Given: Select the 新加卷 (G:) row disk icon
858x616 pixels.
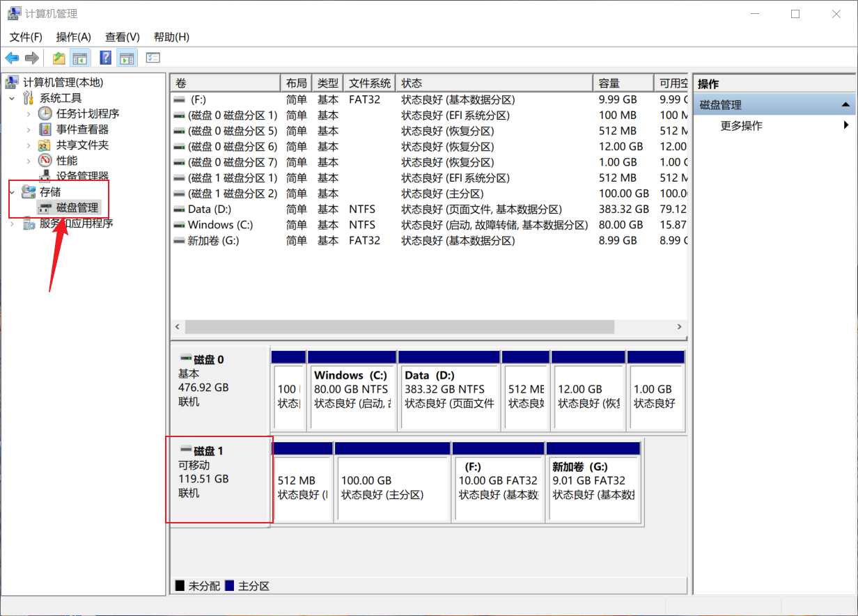Looking at the screenshot, I should coord(180,241).
